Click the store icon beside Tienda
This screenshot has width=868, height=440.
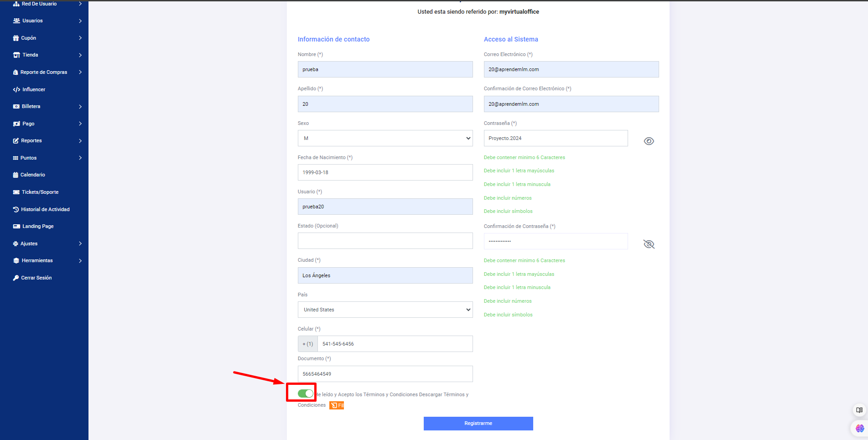(16, 55)
